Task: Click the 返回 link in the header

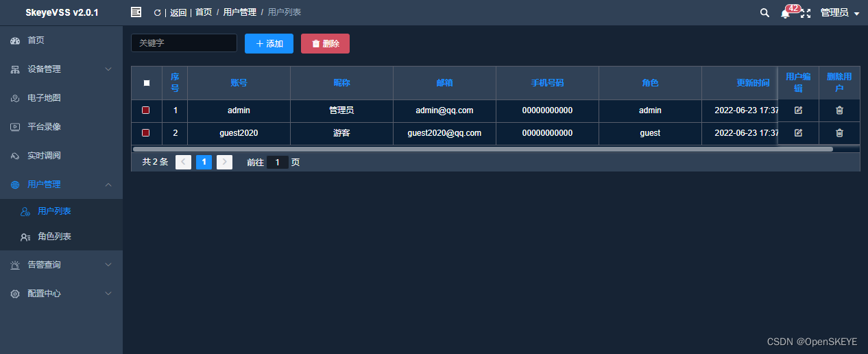Action: [178, 12]
